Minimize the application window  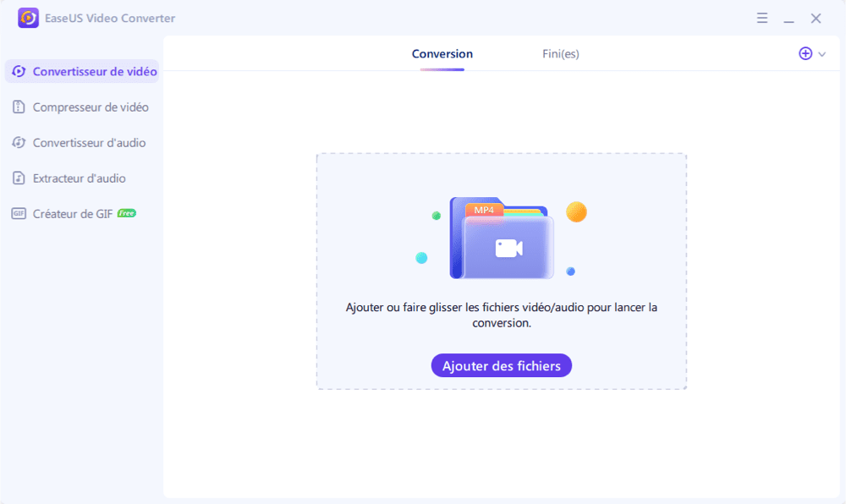click(789, 18)
